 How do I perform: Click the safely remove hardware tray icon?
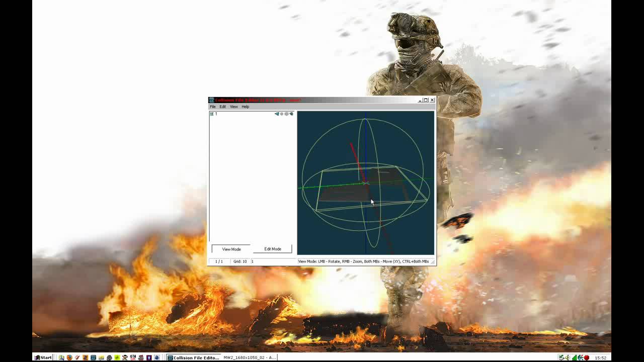pyautogui.click(x=561, y=357)
